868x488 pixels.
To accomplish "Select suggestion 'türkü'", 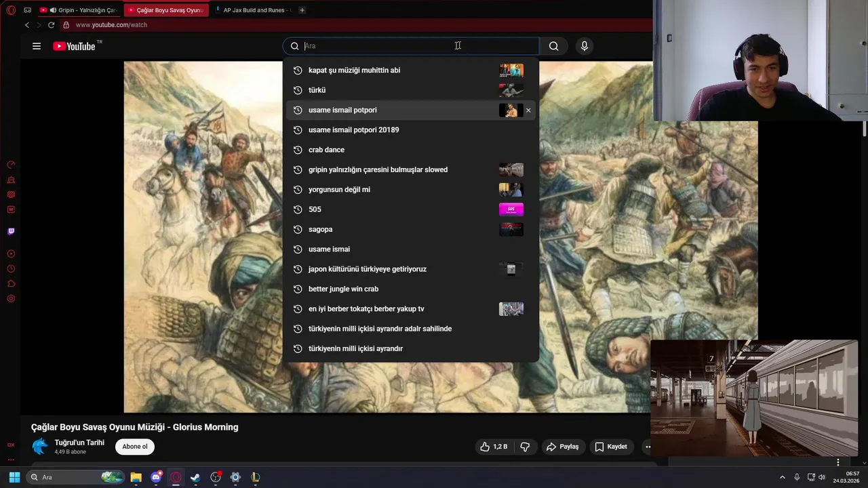I will [x=411, y=90].
